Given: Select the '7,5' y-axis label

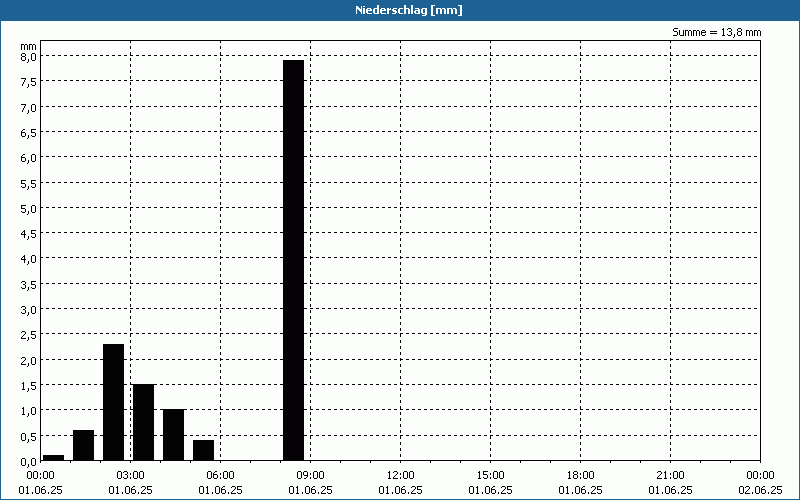Looking at the screenshot, I should (x=28, y=82).
